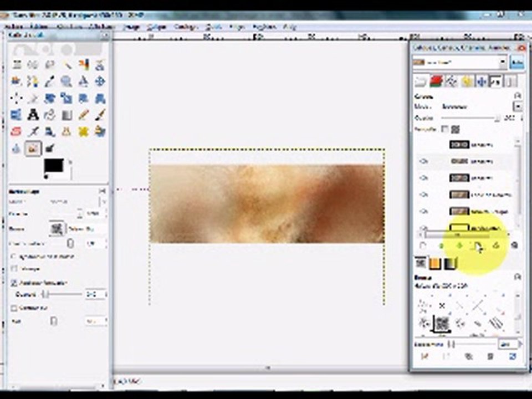Select the Alignment tool
Screen dimensions: 532x399
(17, 99)
